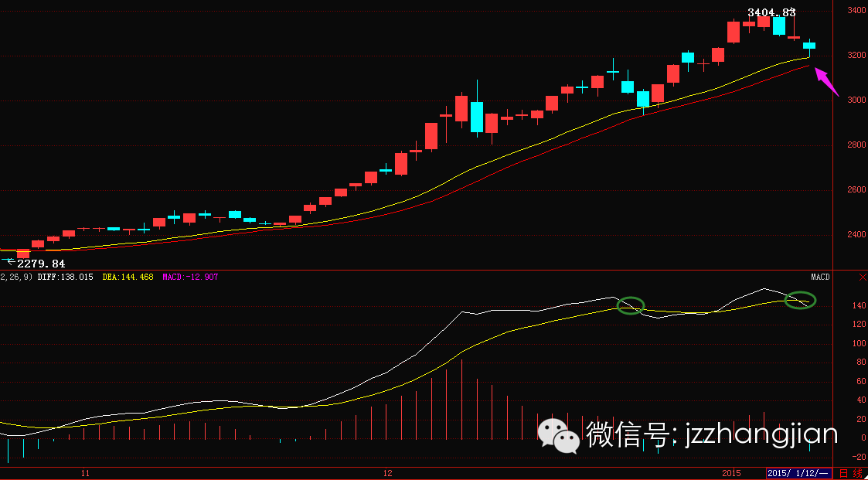Close the MACD indicator panel with red X
868x480 pixels.
(x=863, y=277)
